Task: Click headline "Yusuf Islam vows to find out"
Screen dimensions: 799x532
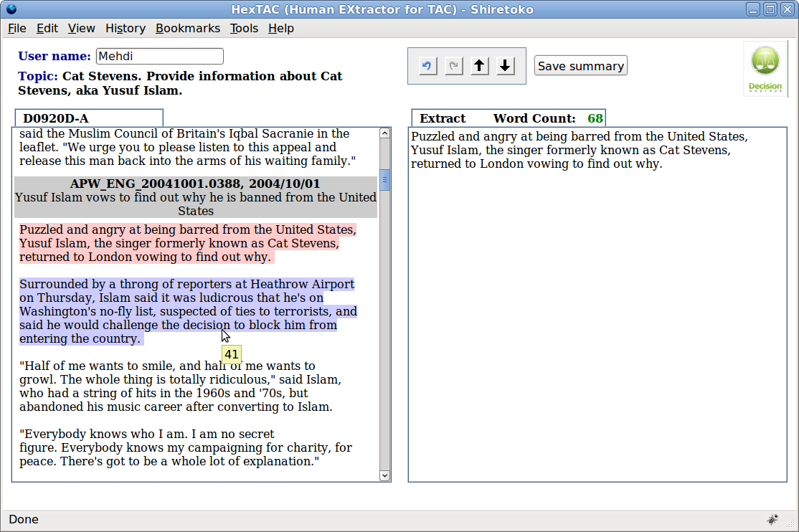Action: pos(196,204)
